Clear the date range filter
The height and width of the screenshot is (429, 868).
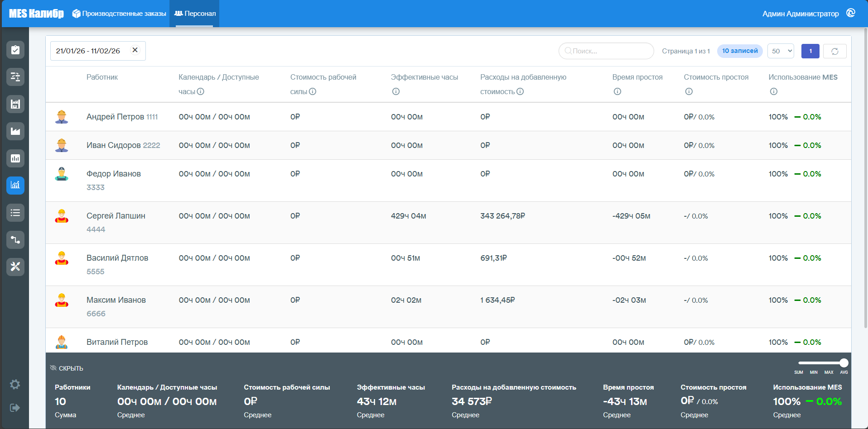135,50
